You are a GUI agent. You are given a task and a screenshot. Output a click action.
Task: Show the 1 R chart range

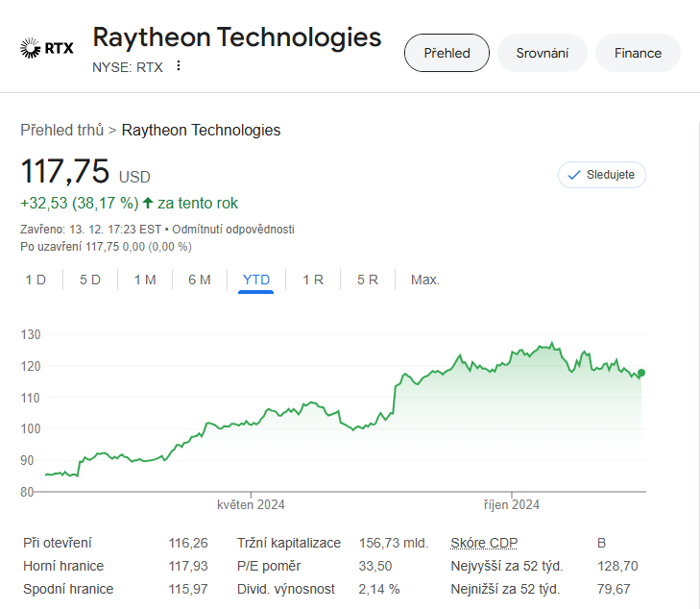click(313, 280)
